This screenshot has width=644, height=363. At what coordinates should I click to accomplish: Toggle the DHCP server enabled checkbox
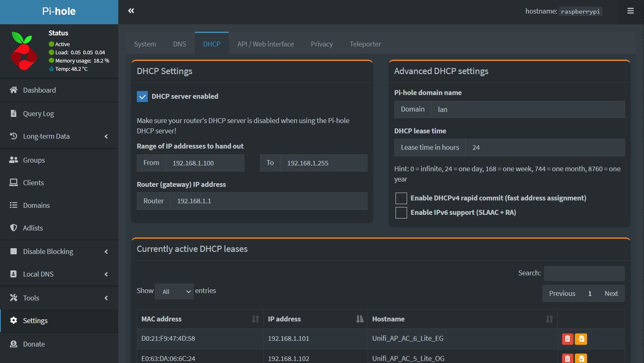[x=142, y=96]
